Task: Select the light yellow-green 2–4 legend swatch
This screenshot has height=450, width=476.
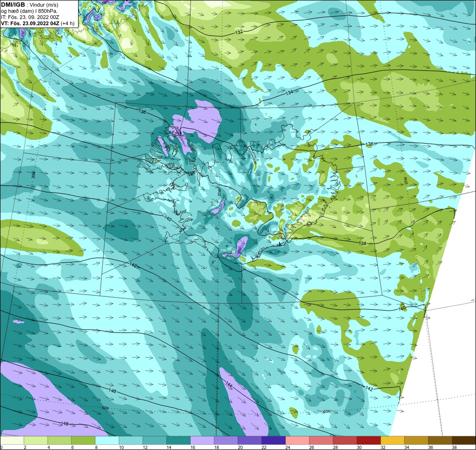Action: pos(36,440)
